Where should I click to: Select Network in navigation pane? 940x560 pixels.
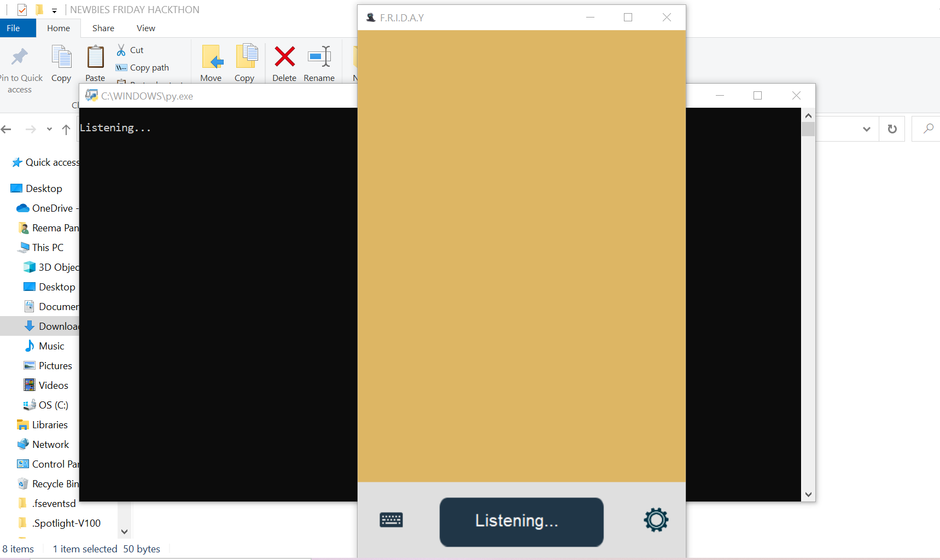[x=43, y=445]
